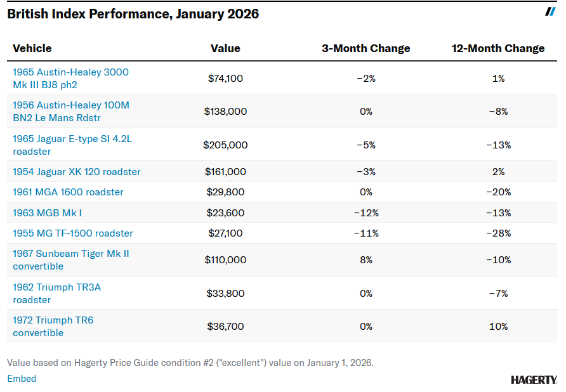Click the Value column header
566x392 pixels.
point(225,48)
